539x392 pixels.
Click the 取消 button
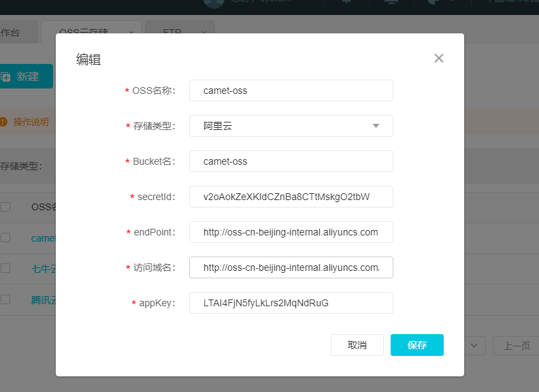(357, 345)
